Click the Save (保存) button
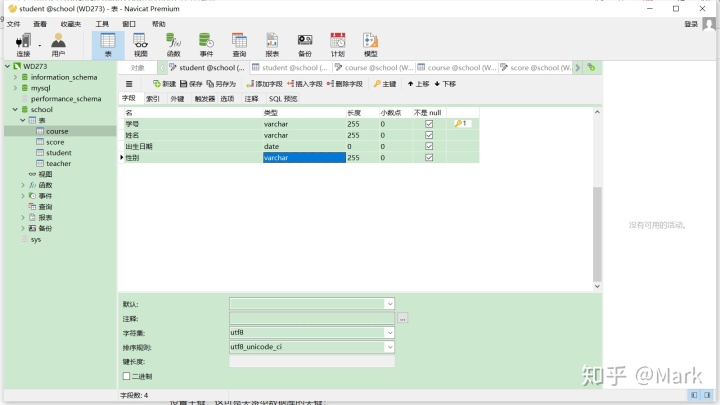 click(191, 84)
